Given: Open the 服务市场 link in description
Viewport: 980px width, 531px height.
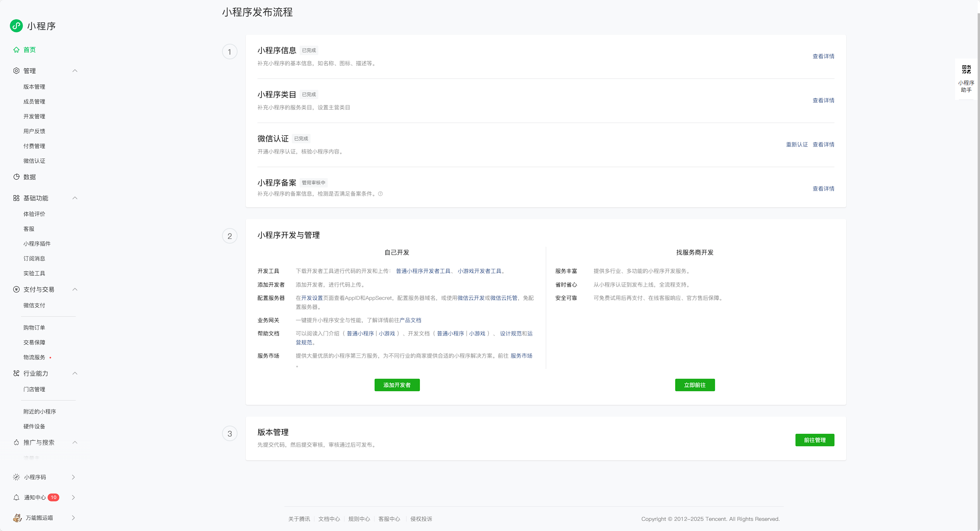Looking at the screenshot, I should click(x=522, y=356).
